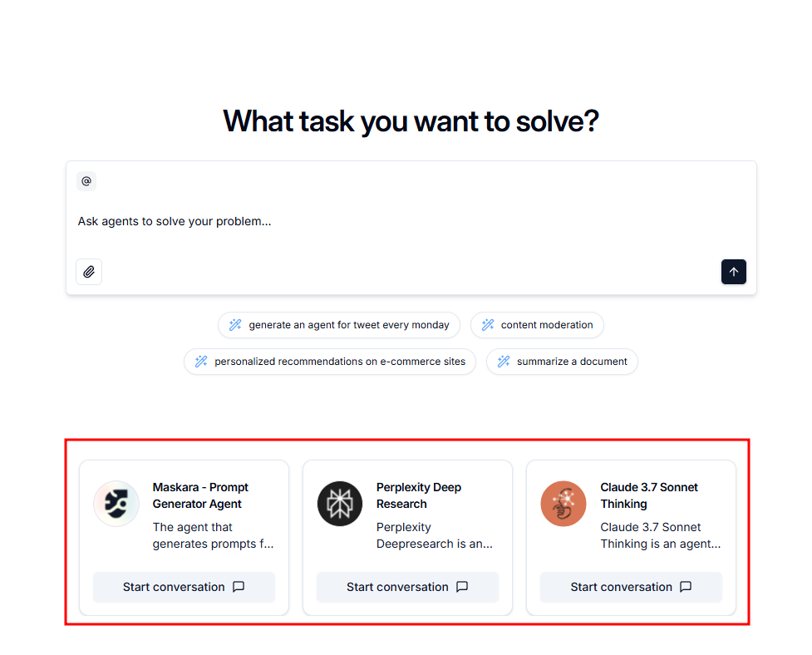Start a conversation with Claude 3.7 Sonnet Thinking
The width and height of the screenshot is (812, 655).
(x=631, y=587)
